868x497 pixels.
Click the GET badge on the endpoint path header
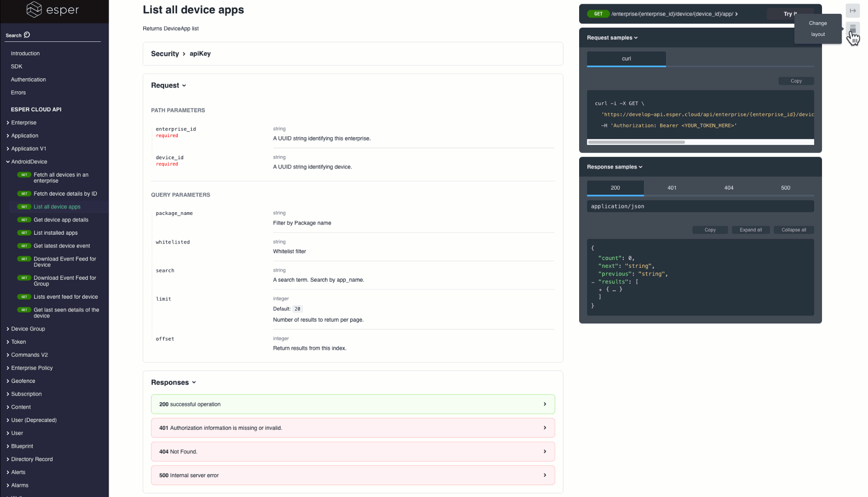598,14
